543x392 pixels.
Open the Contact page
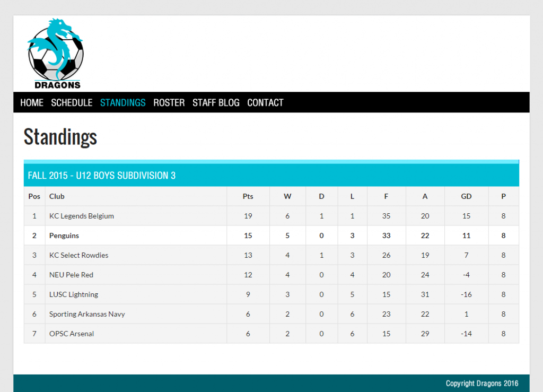265,103
